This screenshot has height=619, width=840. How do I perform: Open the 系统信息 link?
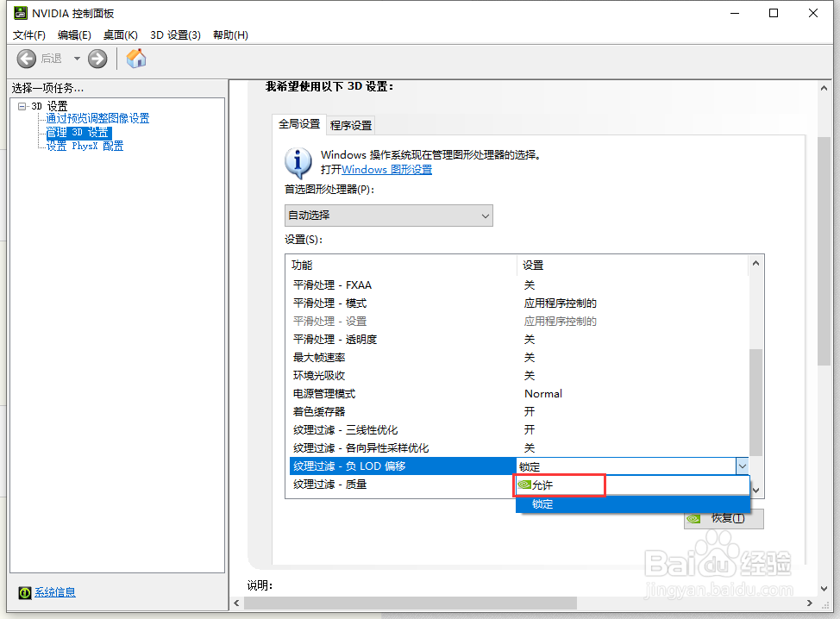pos(55,592)
